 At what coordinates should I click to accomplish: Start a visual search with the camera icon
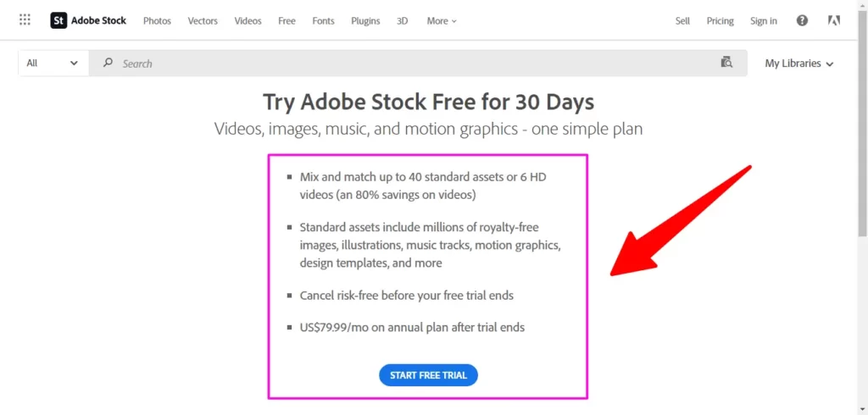[x=726, y=62]
